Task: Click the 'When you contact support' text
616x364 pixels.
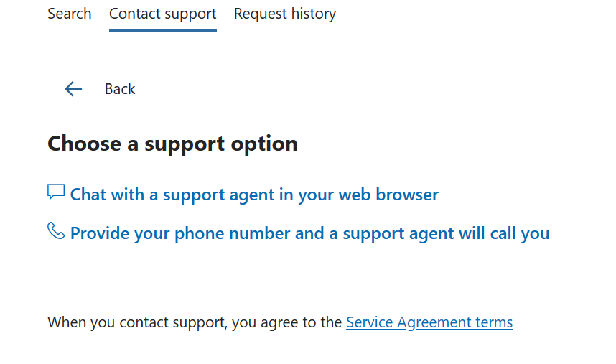Action: (137, 322)
